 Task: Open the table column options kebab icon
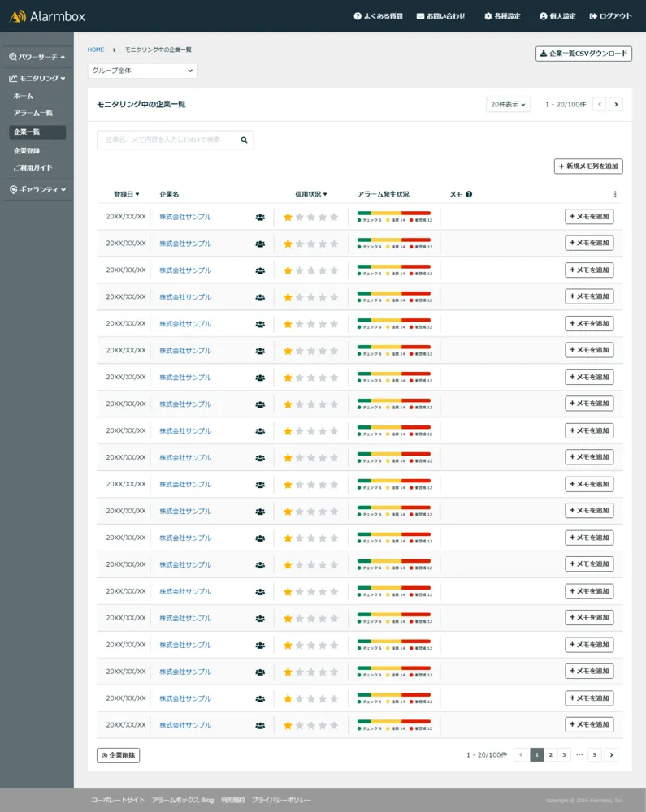tap(615, 194)
